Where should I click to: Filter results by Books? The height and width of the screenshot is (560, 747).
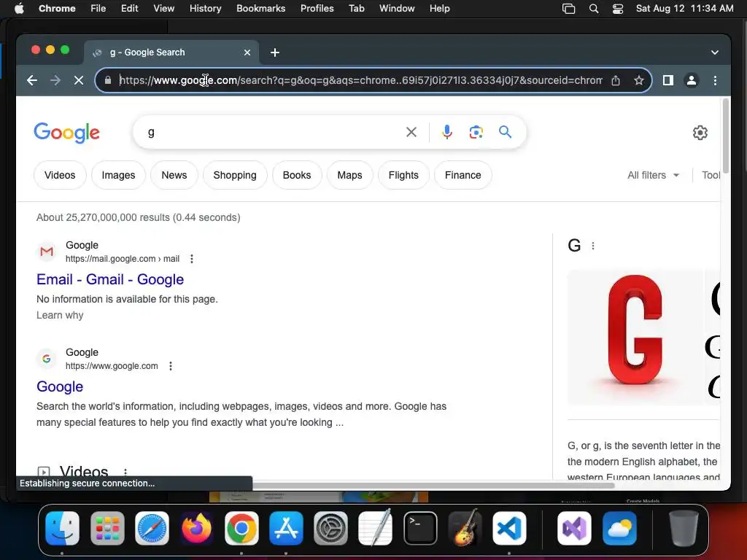[297, 175]
